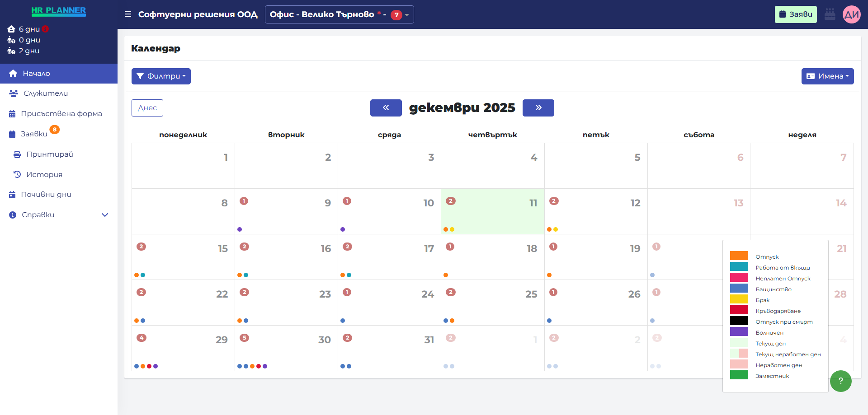Screen dimensions: 868x415
Task: Click the Днес button
Action: click(147, 107)
